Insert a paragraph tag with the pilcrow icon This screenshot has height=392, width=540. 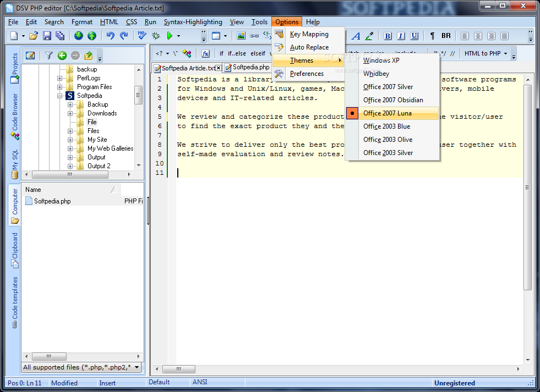click(433, 36)
